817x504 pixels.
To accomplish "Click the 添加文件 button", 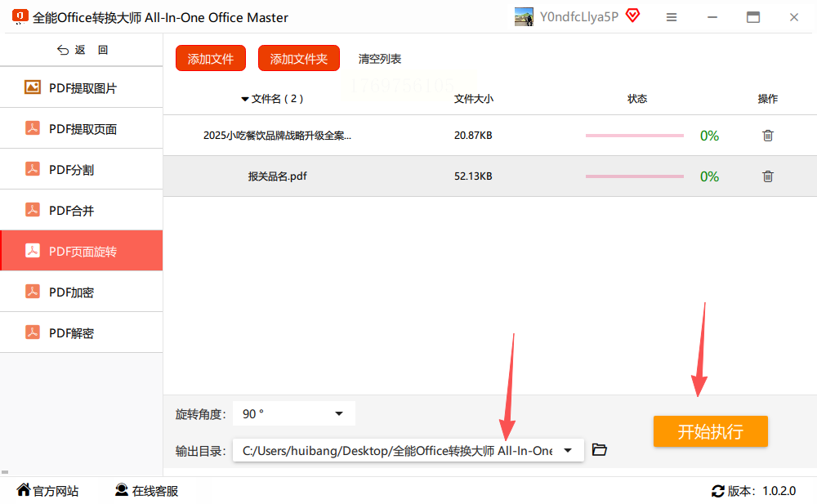I will (211, 58).
